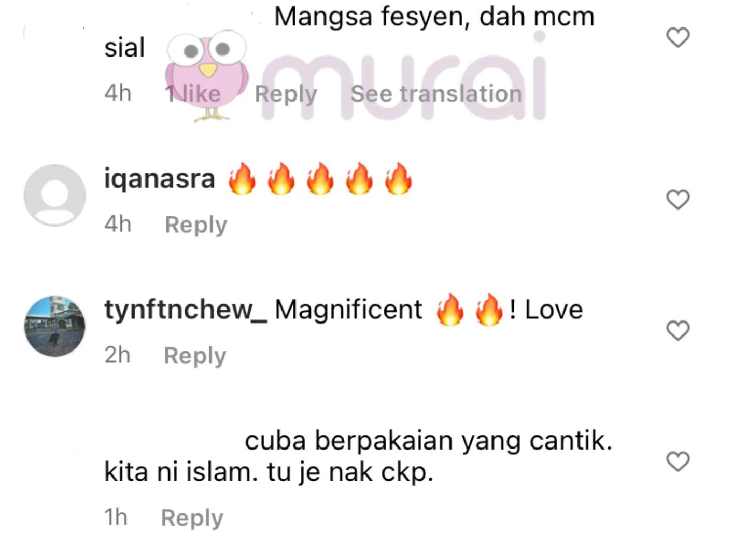Reply to tynftnchew_'s comment
The image size is (733, 560).
coord(195,356)
